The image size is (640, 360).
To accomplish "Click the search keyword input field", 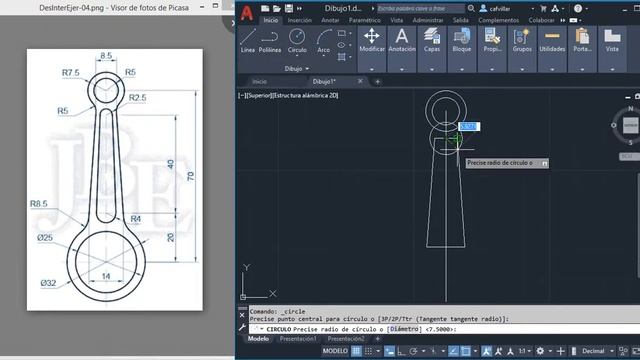I will click(x=420, y=8).
